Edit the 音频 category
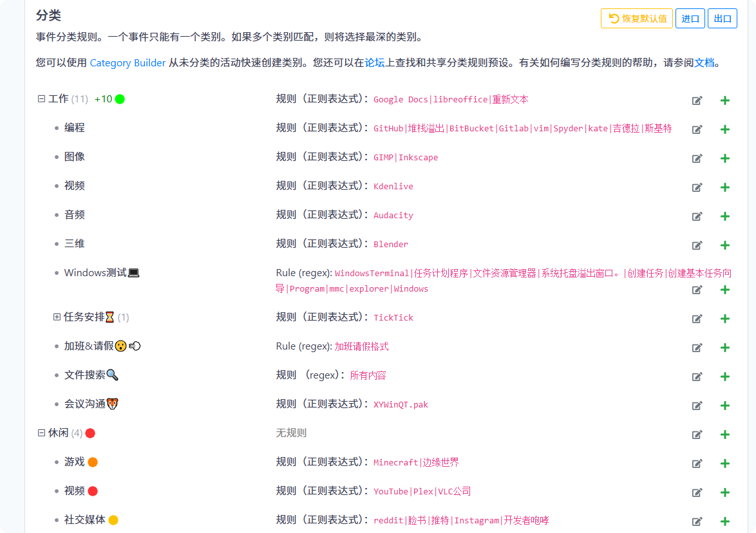Image resolution: width=756 pixels, height=533 pixels. coord(697,216)
